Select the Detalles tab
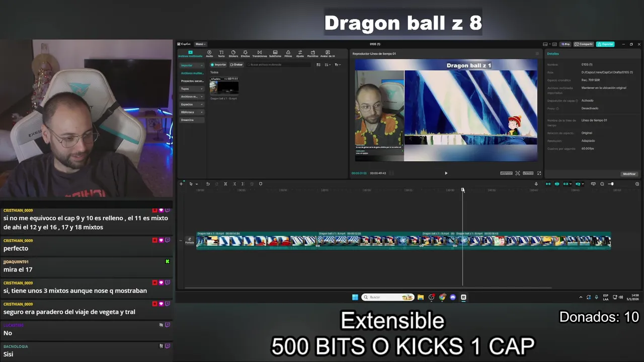 (x=552, y=54)
